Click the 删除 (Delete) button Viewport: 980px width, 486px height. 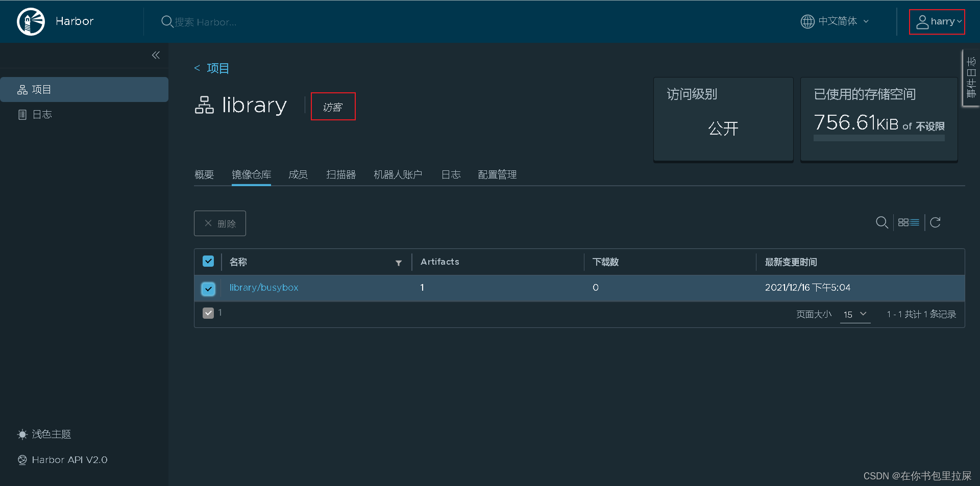pyautogui.click(x=219, y=223)
